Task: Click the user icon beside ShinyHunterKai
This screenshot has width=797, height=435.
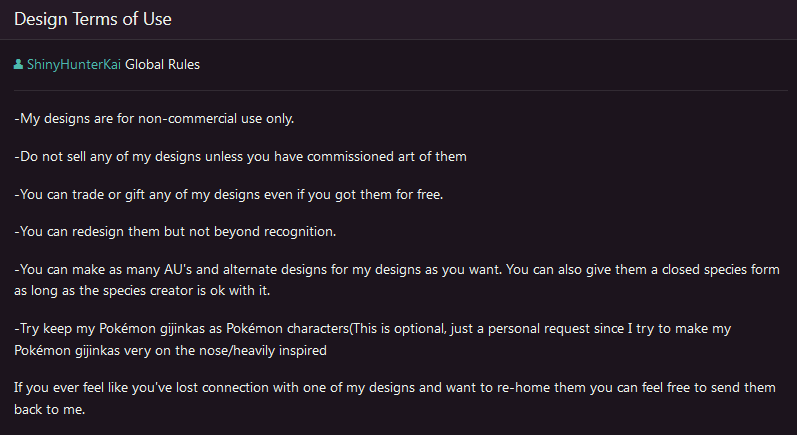Action: 19,65
